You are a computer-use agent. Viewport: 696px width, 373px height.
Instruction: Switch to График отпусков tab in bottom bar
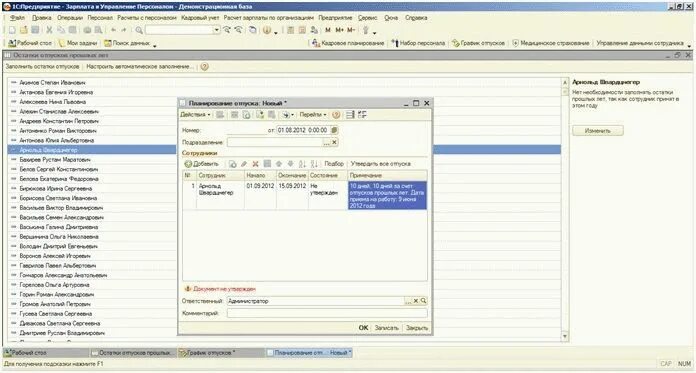point(220,353)
